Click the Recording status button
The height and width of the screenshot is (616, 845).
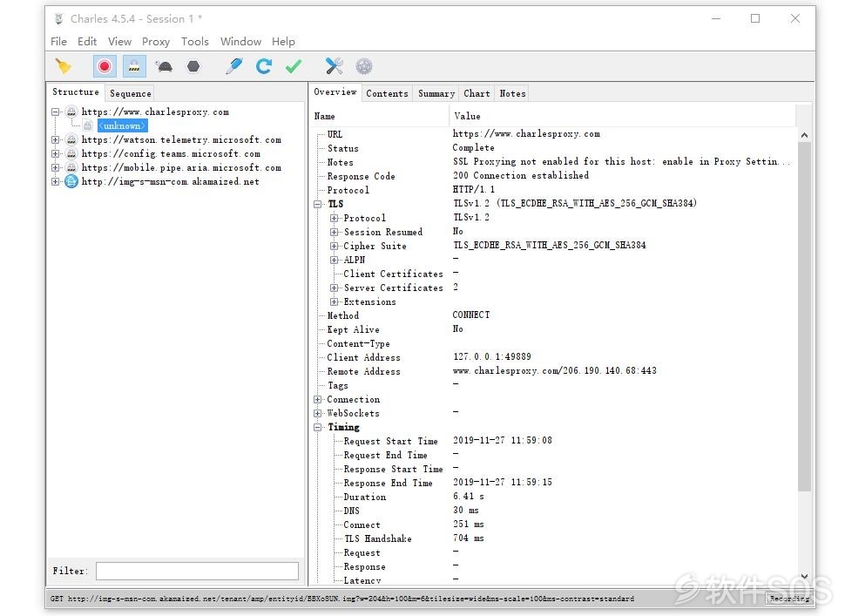789,599
